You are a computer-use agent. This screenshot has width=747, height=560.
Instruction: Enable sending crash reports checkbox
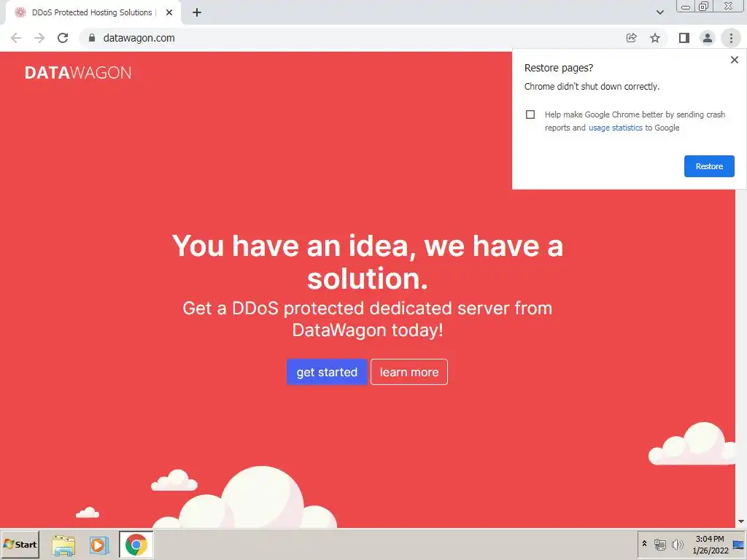(530, 114)
